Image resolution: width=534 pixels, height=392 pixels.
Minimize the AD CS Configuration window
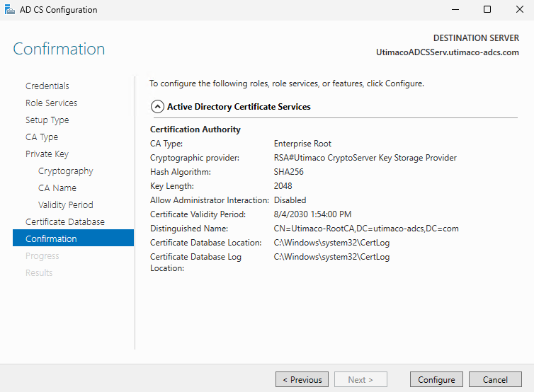tap(455, 10)
